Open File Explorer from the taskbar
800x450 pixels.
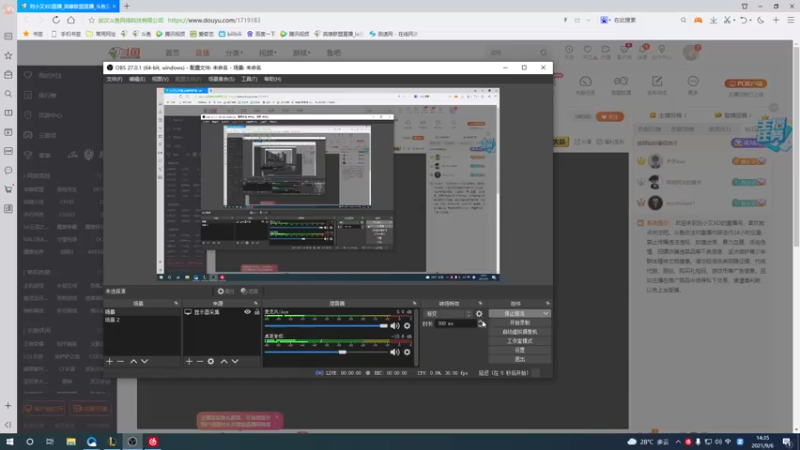(71, 442)
